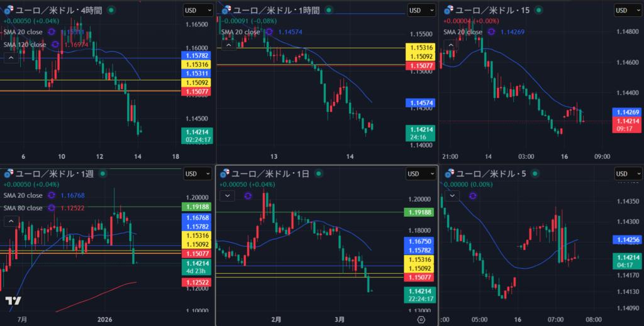Click the purple SMA 20 icon in the 1-hour chart
The width and height of the screenshot is (644, 326).
(x=269, y=32)
